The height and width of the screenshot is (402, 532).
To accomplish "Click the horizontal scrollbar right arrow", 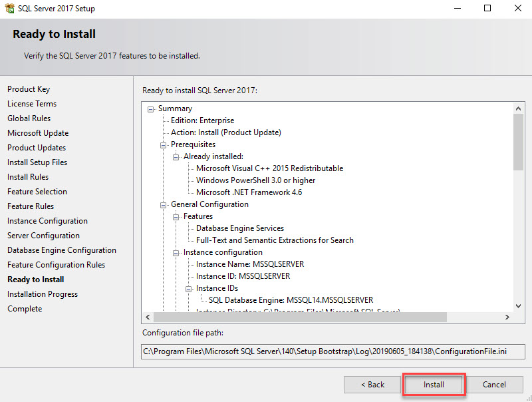I will [507, 317].
